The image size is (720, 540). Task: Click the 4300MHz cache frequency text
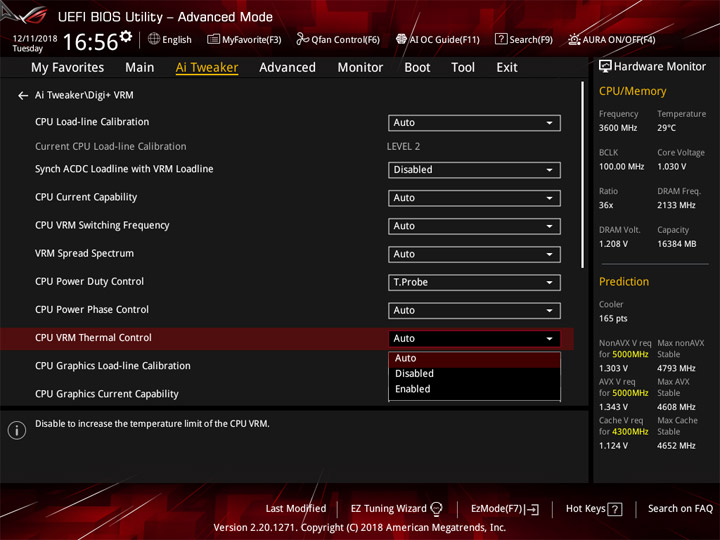(x=630, y=432)
